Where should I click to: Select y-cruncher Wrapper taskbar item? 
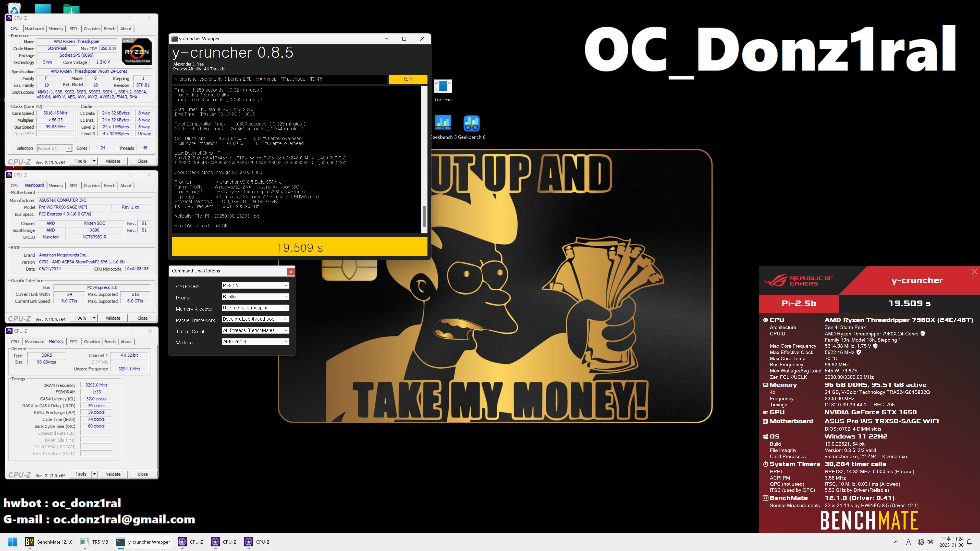143,542
